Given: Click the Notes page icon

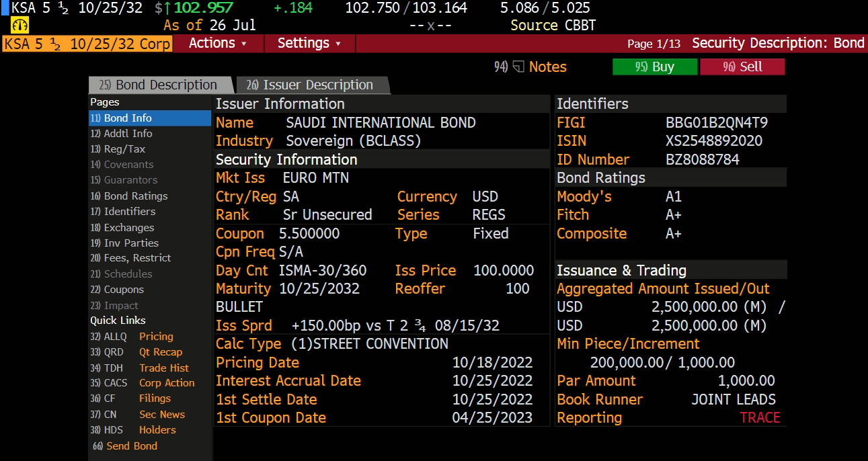Looking at the screenshot, I should coord(518,67).
